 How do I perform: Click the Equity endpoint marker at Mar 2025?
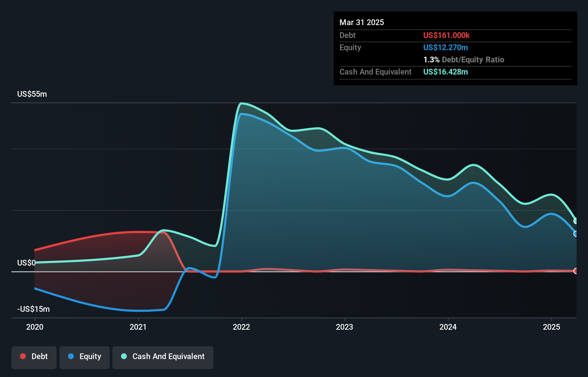coord(576,234)
